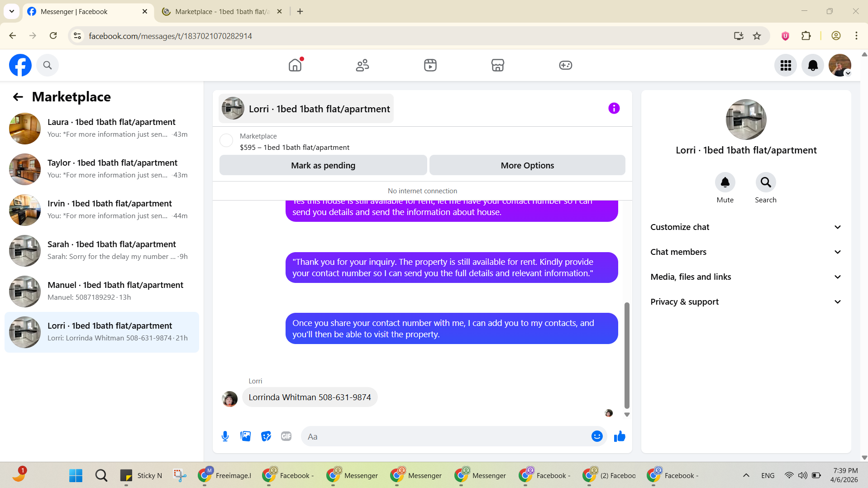The width and height of the screenshot is (868, 488).
Task: Attach a photo or file
Action: click(x=246, y=436)
